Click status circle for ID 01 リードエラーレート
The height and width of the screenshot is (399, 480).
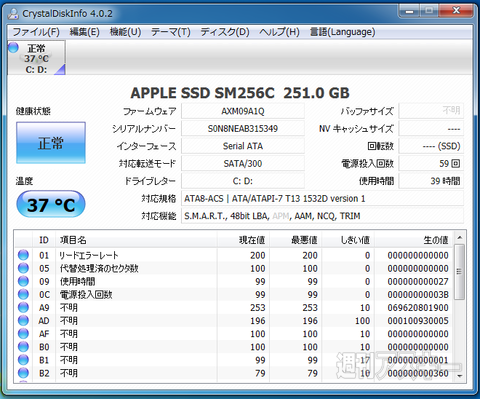(23, 255)
